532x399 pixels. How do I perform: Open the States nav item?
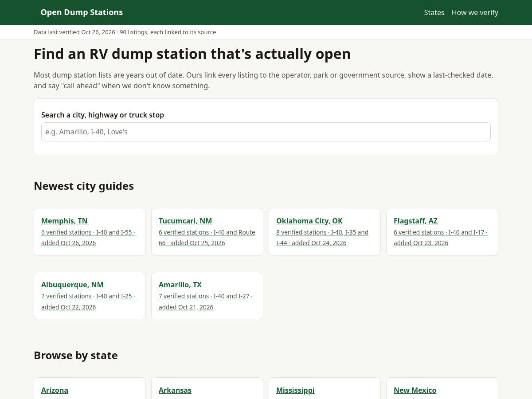point(434,12)
